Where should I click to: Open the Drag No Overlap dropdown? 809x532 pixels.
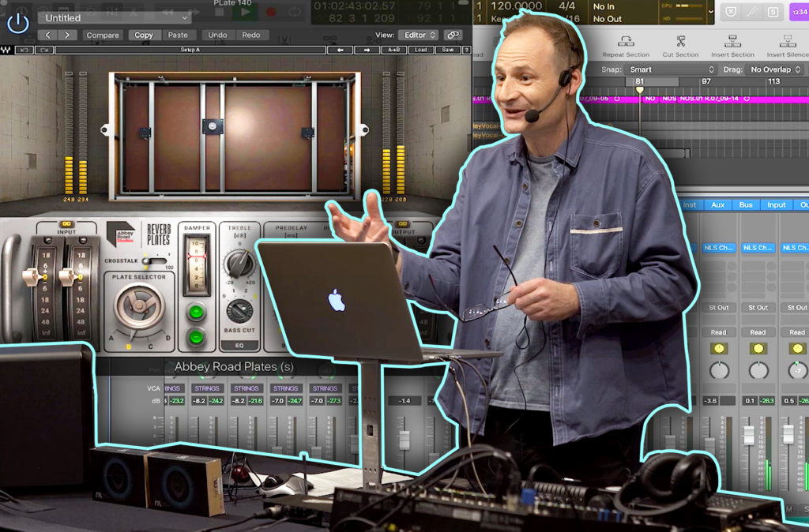point(774,69)
